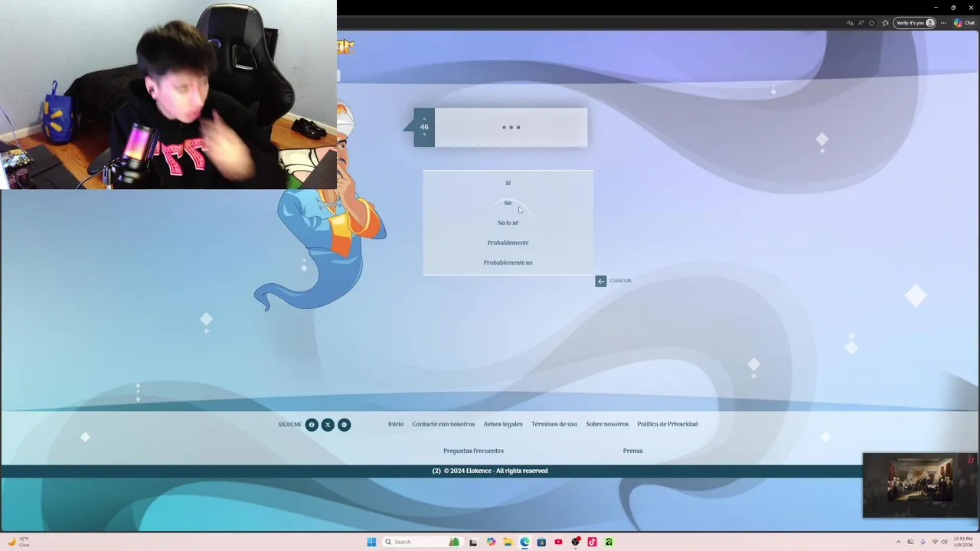Open OBS Studio from the taskbar

click(x=575, y=542)
